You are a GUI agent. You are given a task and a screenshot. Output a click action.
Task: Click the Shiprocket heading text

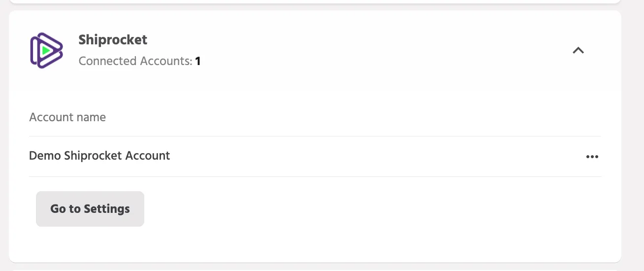coord(113,39)
